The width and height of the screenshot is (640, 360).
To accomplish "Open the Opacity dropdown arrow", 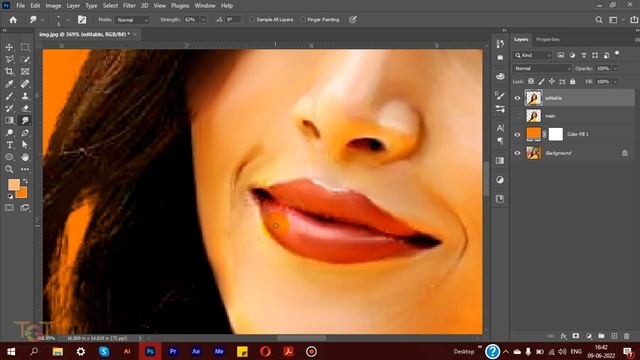I will tap(615, 68).
